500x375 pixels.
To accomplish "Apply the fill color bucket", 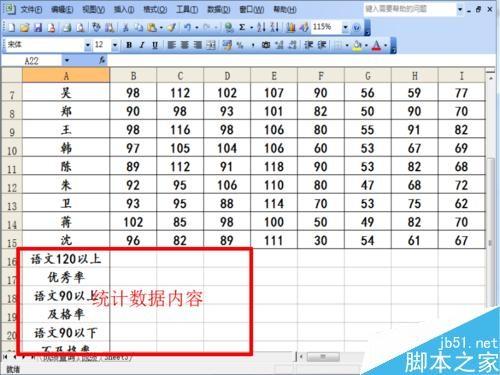I will click(x=357, y=45).
